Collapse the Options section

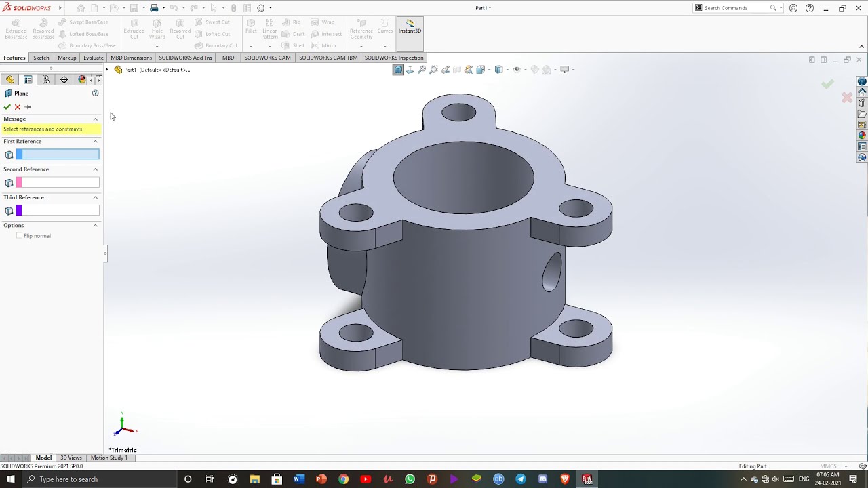(95, 226)
